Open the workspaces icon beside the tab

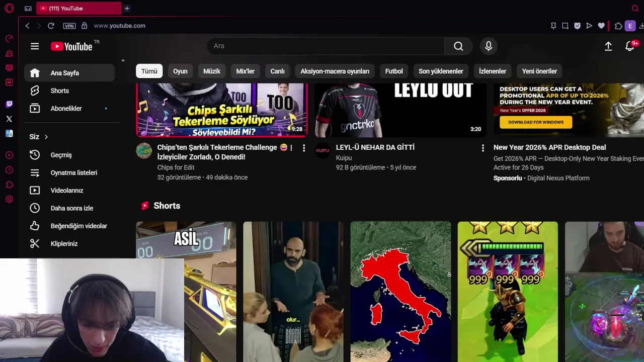click(x=28, y=9)
